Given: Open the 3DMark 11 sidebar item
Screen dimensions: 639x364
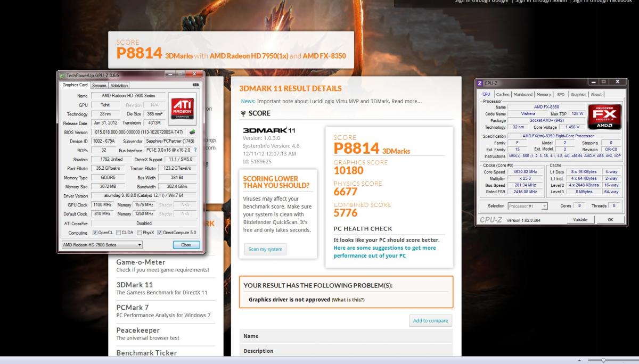Looking at the screenshot, I should click(x=134, y=285).
